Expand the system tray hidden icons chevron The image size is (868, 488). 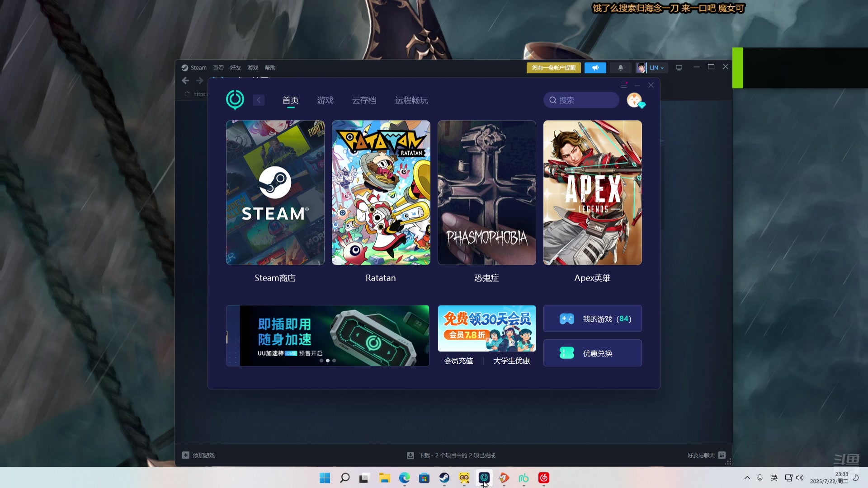(747, 478)
